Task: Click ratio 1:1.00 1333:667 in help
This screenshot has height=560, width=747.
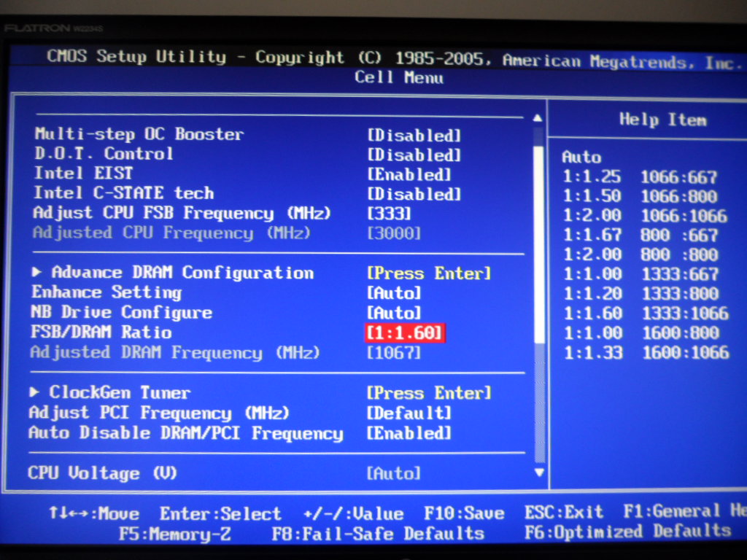Action: pos(640,274)
